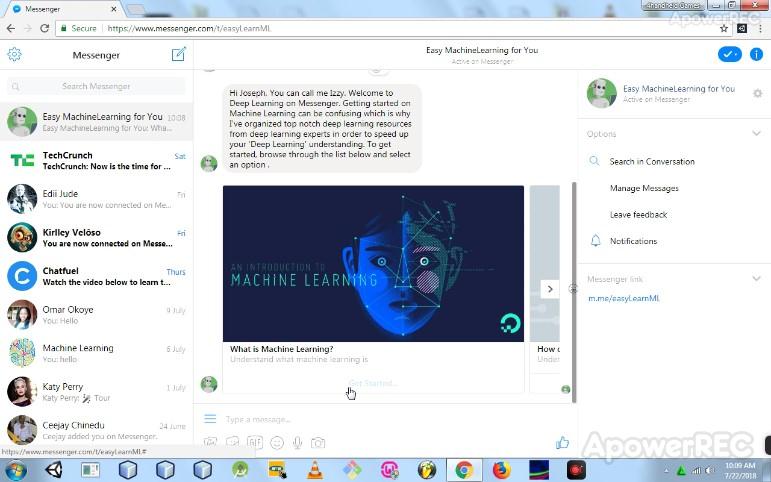Collapse the Messenger link section chevron
This screenshot has height=482, width=771.
tap(756, 278)
